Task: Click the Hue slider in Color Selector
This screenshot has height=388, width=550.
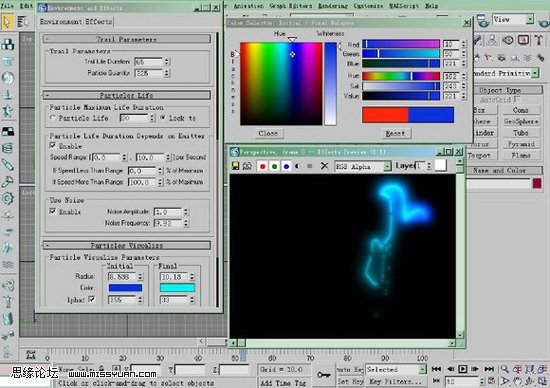Action: pyautogui.click(x=401, y=76)
